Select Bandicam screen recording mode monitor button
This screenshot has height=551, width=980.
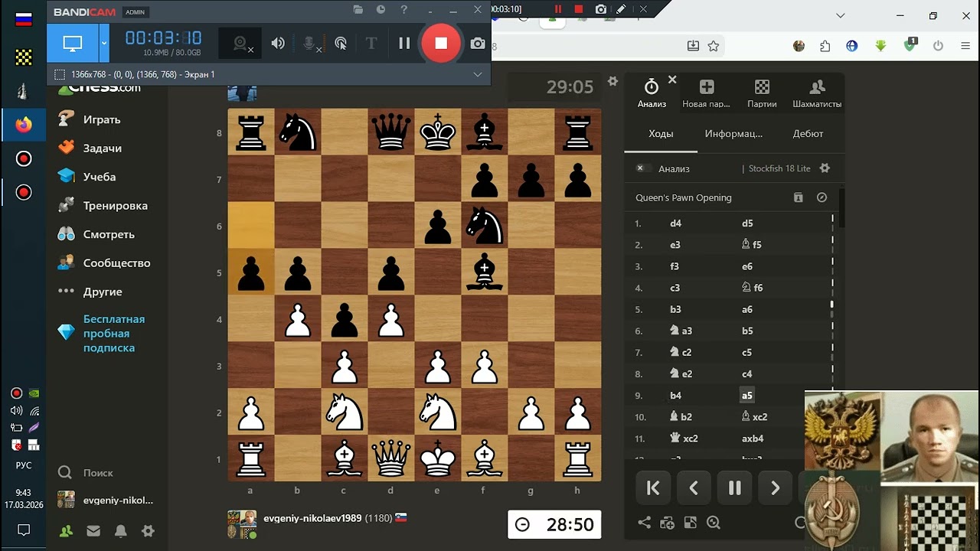(x=73, y=44)
